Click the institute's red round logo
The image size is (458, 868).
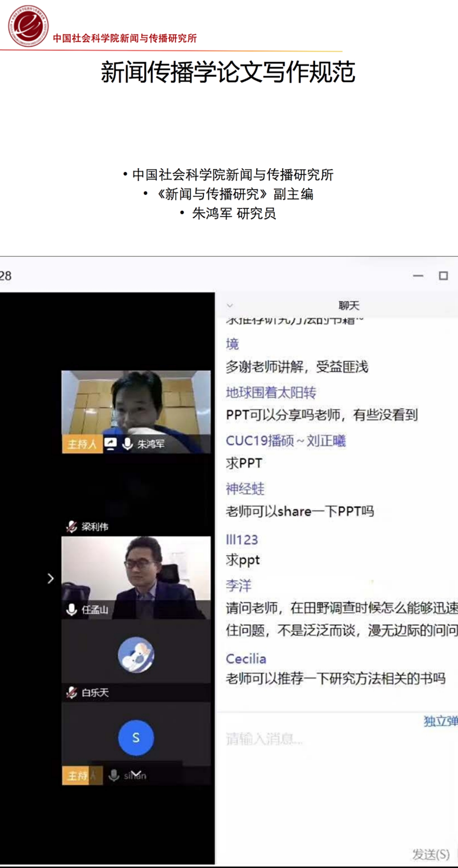(x=28, y=26)
